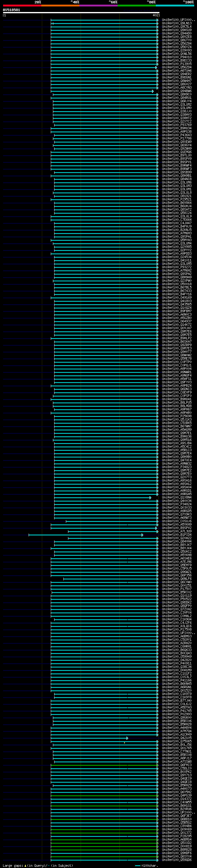Click the truncated alignment bar for UniRef100_Q42105
Image resolution: width=197 pixels, height=868 pixels.
90,738
